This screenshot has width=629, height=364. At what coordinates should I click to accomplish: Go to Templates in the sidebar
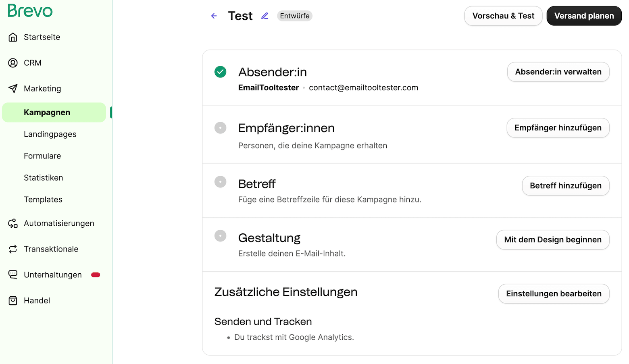coord(43,200)
